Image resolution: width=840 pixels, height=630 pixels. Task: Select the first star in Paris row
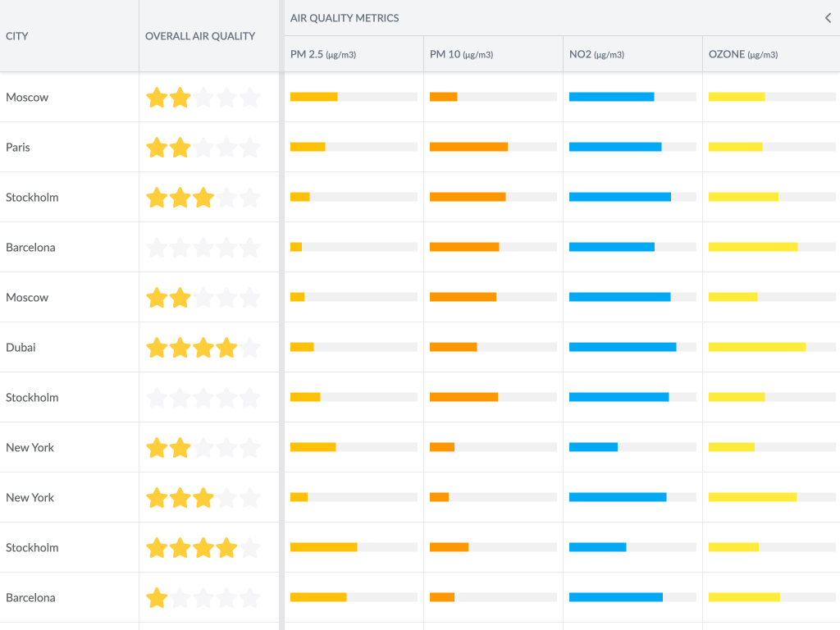click(x=157, y=148)
